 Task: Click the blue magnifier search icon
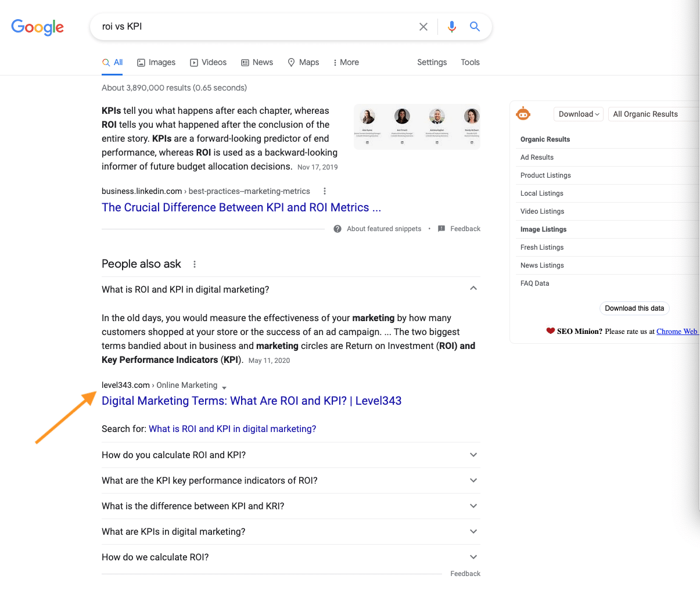475,27
